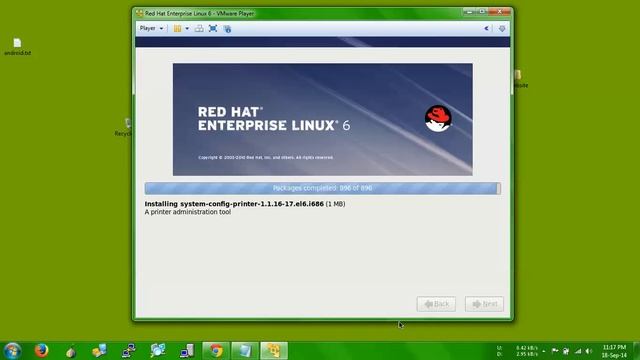The width and height of the screenshot is (640, 360).
Task: Switch to Google Chrome in taskbar
Action: (x=216, y=351)
